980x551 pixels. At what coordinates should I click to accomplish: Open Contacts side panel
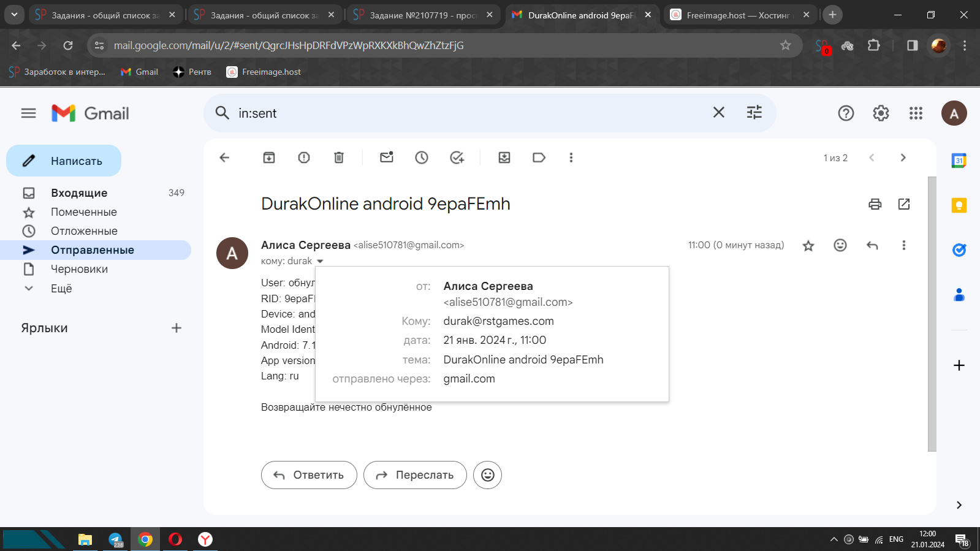tap(959, 295)
